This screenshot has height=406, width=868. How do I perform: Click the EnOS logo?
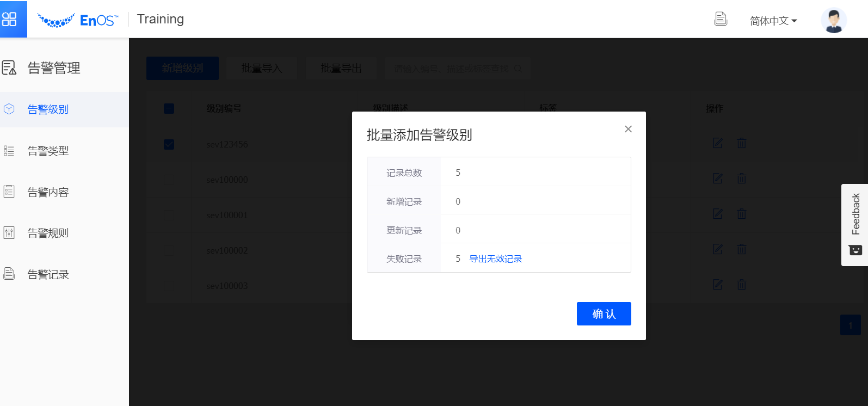click(x=78, y=20)
